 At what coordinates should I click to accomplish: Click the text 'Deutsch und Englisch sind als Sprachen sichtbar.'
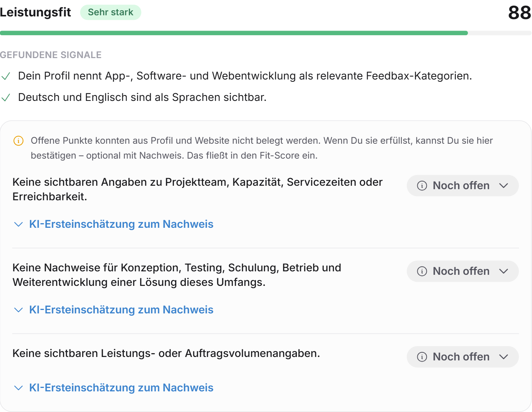[x=142, y=97]
